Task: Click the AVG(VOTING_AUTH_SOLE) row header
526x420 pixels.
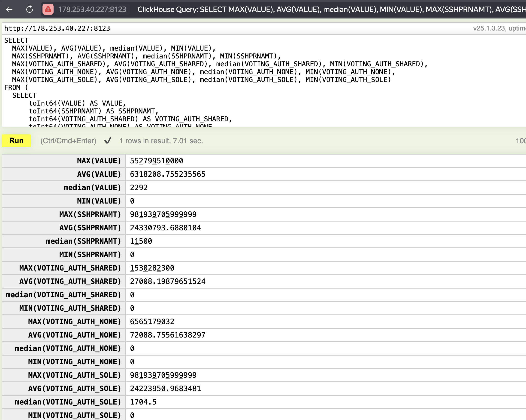Action: (74, 389)
